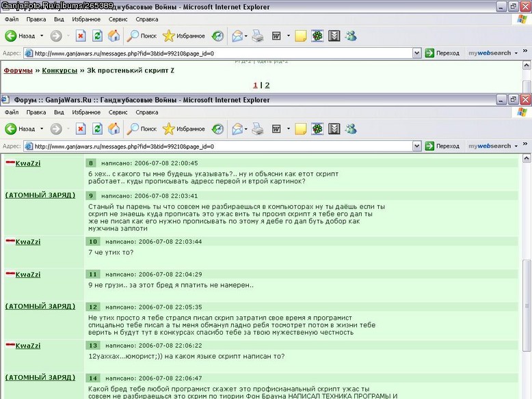Click the Переход (Go) button in the front window
The height and width of the screenshot is (399, 532).
point(442,146)
